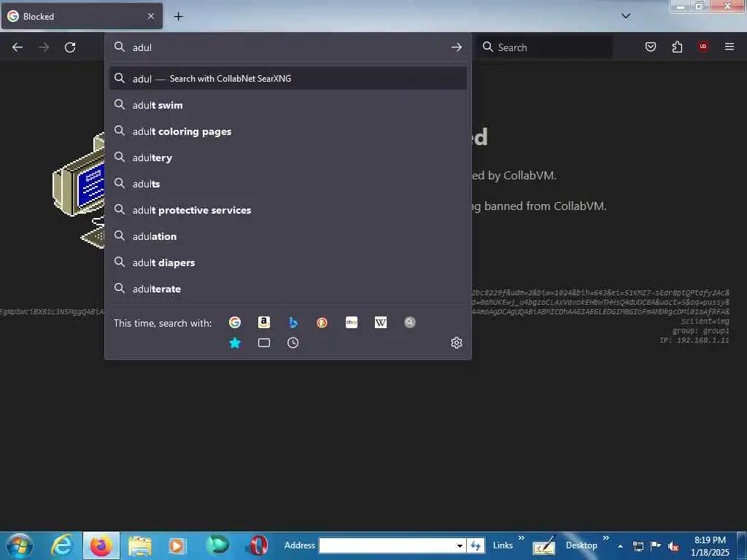
Task: Search history using the clock icon
Action: click(x=293, y=343)
